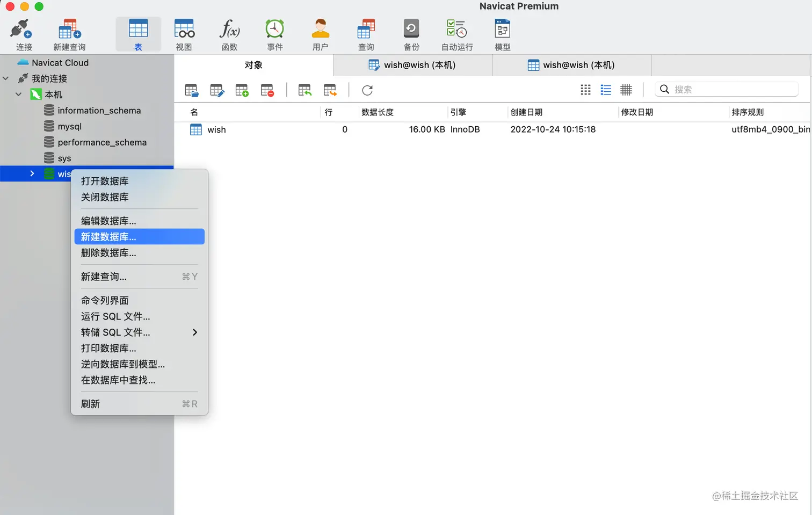This screenshot has height=515, width=812.
Task: Switch to second wish@wish (本机) tab
Action: (571, 65)
